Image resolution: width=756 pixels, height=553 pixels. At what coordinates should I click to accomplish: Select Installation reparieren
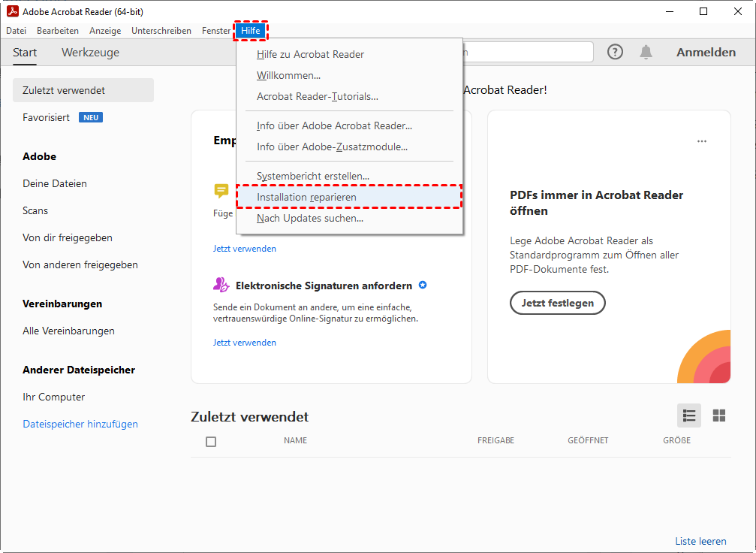point(349,197)
